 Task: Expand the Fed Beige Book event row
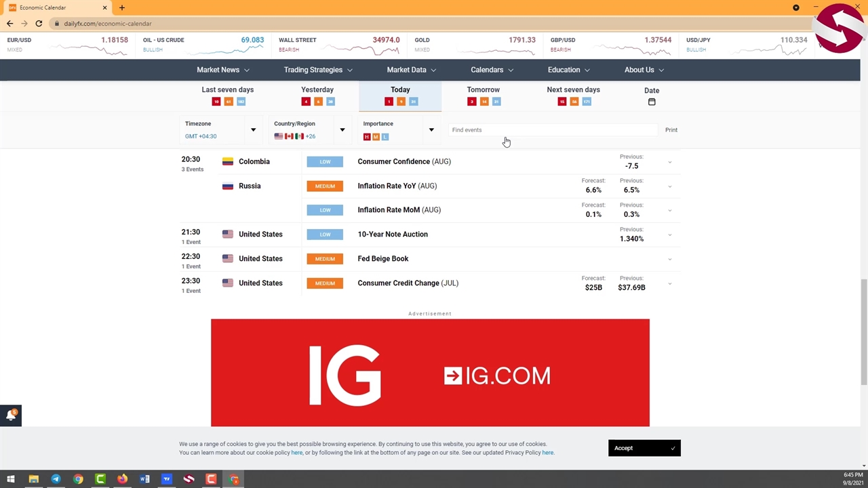click(669, 259)
